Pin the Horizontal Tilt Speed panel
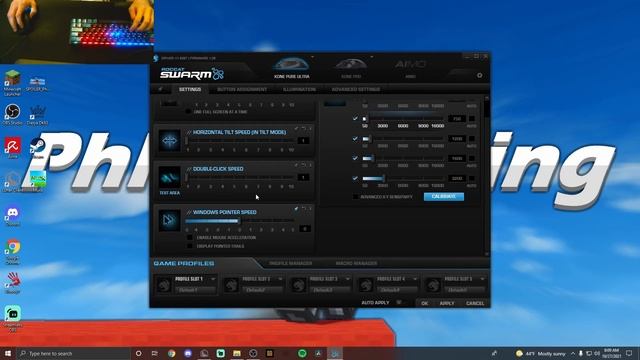This screenshot has height=360, width=640. pos(296,129)
